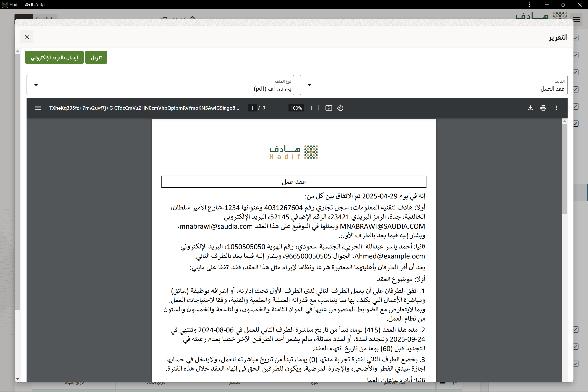The height and width of the screenshot is (392, 588).
Task: Open PDF viewer more actions menu
Action: [x=556, y=108]
